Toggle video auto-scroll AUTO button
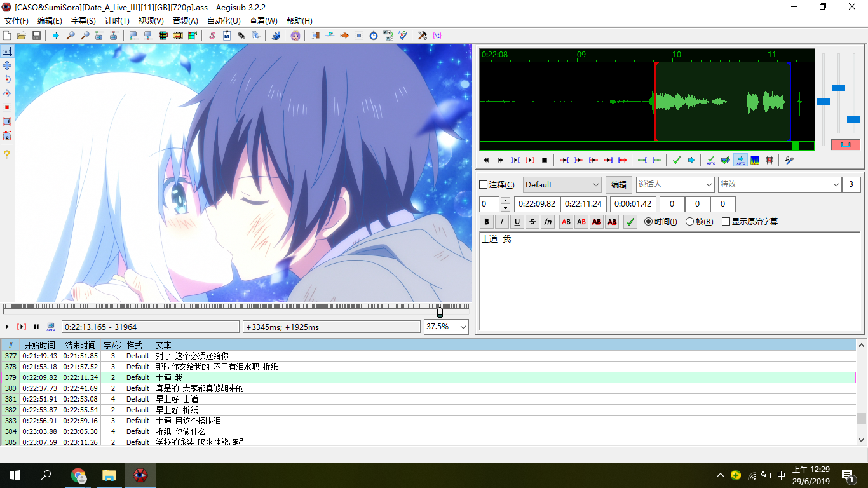 tap(51, 327)
